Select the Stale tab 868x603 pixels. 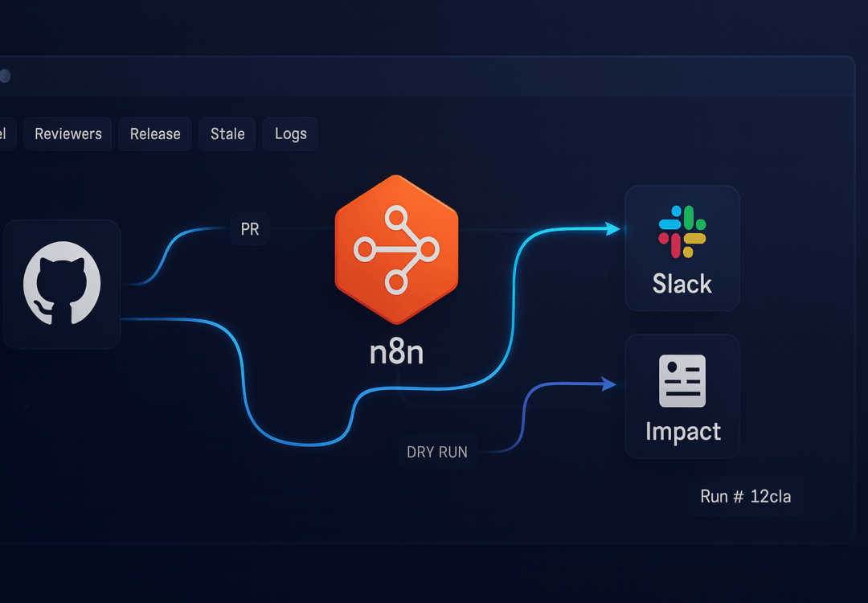point(227,134)
